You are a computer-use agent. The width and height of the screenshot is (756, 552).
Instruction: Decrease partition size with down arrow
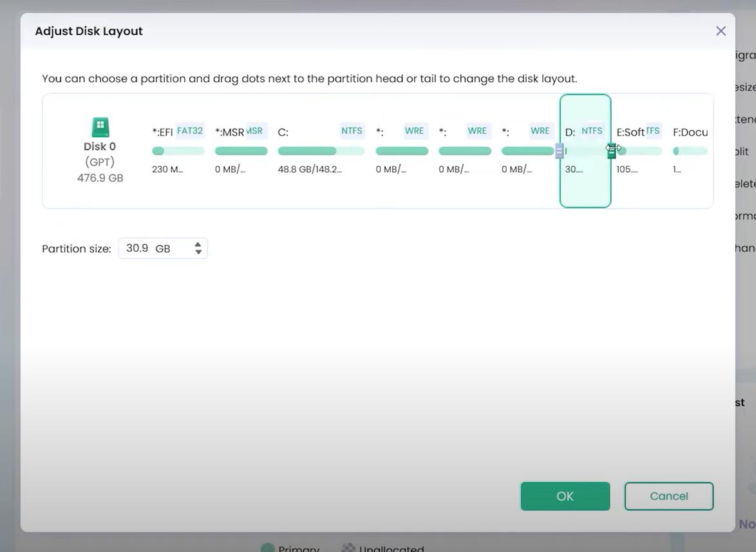click(x=198, y=252)
